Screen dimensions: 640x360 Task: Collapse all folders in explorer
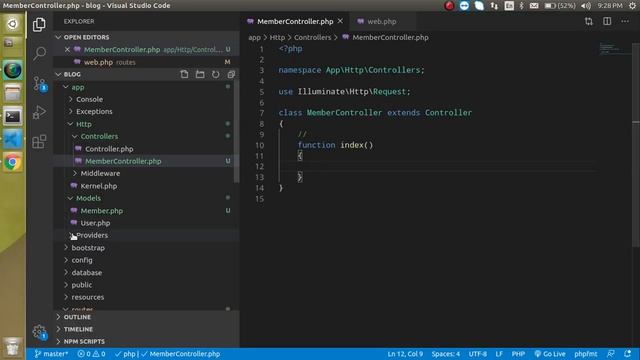point(231,74)
